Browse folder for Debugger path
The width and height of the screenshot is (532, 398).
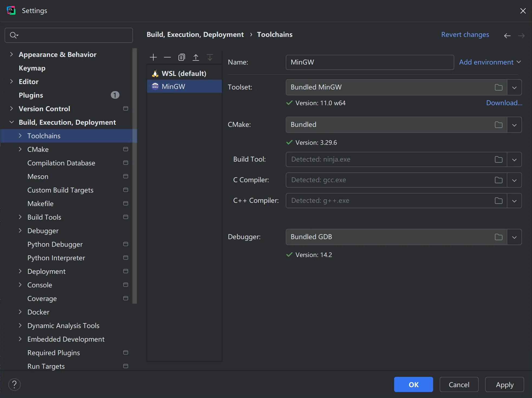(498, 237)
